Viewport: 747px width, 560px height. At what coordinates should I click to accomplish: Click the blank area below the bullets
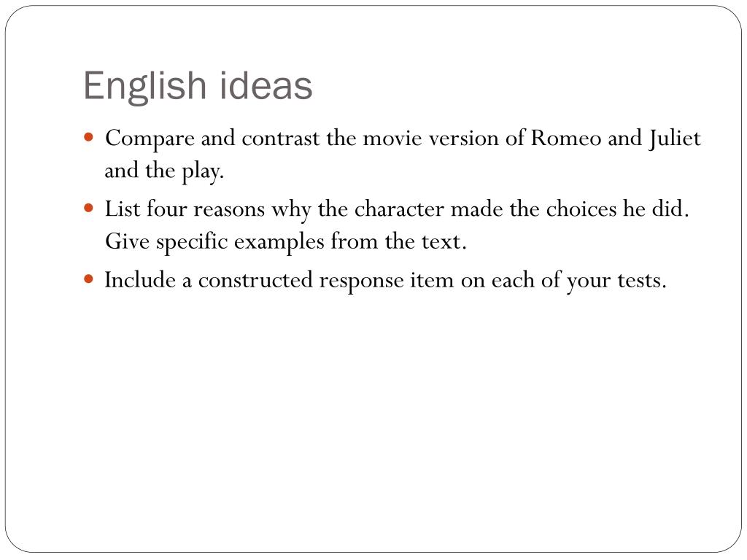point(373,419)
